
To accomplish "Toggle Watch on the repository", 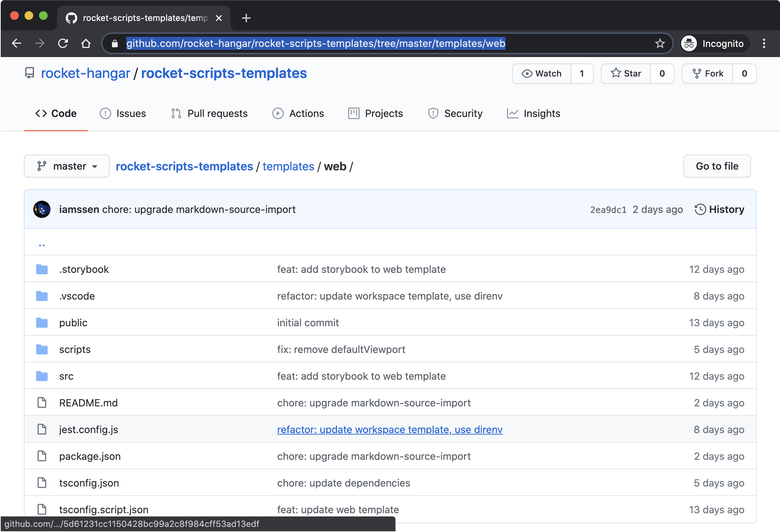I will tap(542, 74).
